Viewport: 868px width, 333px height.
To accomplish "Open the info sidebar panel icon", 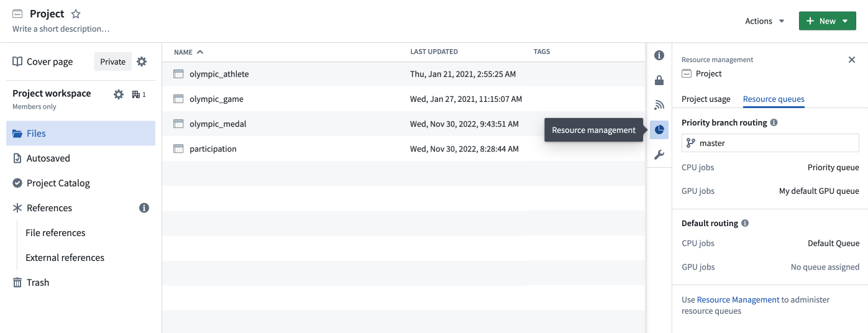I will tap(659, 55).
